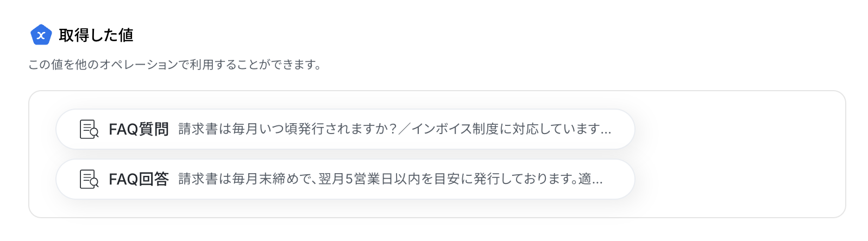The height and width of the screenshot is (241, 868).
Task: Click empty space right of FAQ回答 chip
Action: click(739, 179)
